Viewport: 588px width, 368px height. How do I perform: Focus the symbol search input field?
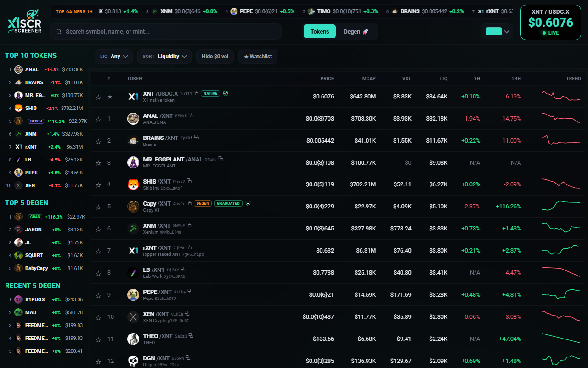point(165,32)
